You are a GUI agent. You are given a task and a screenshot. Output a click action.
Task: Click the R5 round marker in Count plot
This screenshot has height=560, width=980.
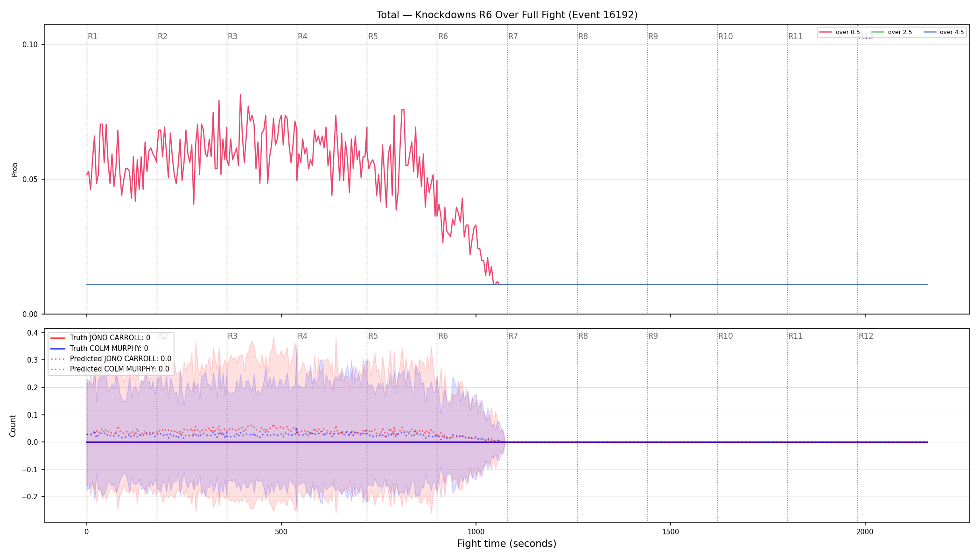[x=373, y=336]
